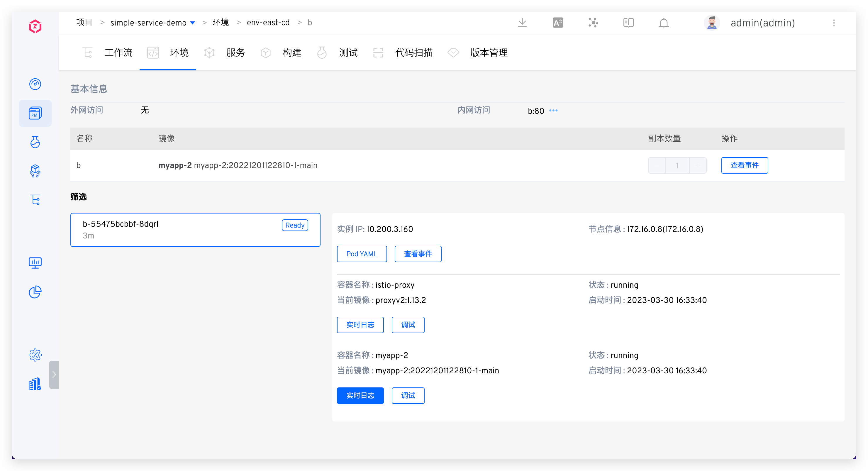Open the dashboard gauge sidebar icon
Image resolution: width=868 pixels, height=471 pixels.
pyautogui.click(x=35, y=84)
